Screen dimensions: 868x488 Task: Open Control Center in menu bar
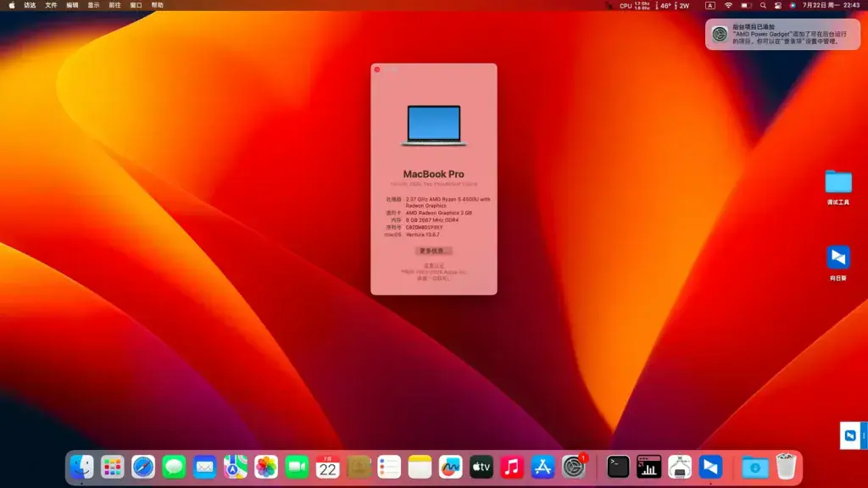point(778,6)
